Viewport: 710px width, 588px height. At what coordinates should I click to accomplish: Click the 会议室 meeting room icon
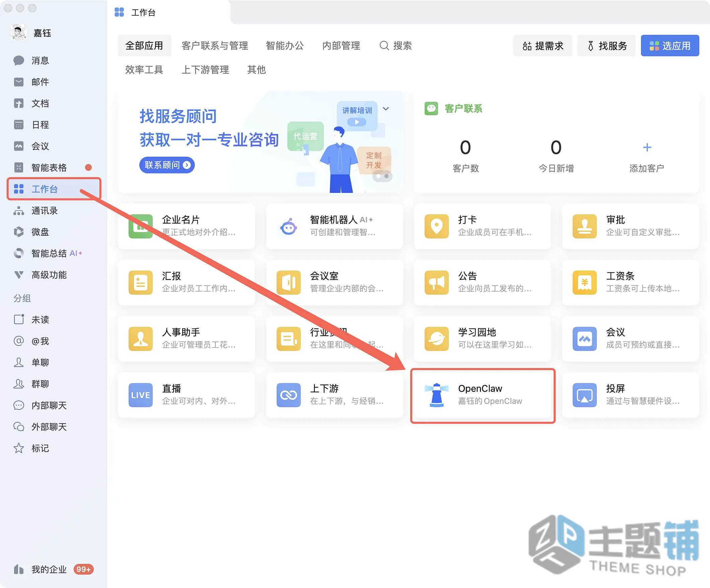(x=288, y=282)
